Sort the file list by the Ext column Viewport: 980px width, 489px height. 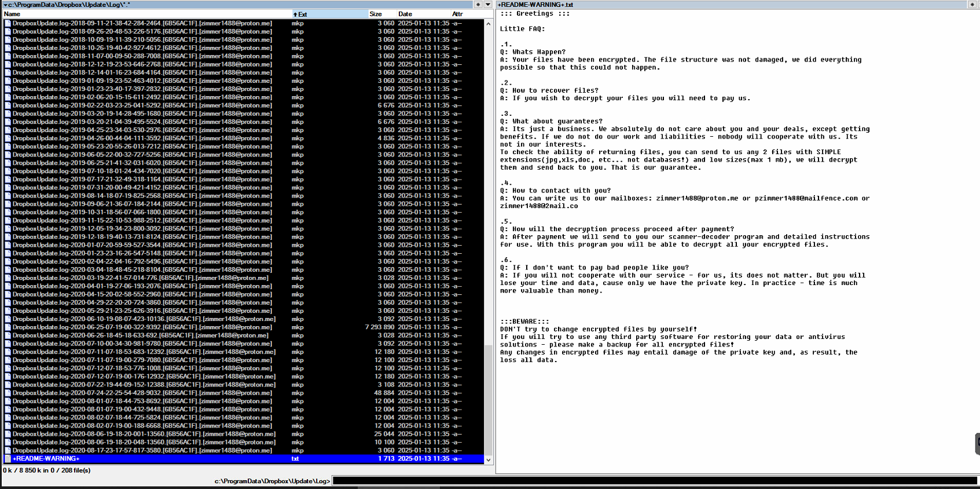coord(329,14)
